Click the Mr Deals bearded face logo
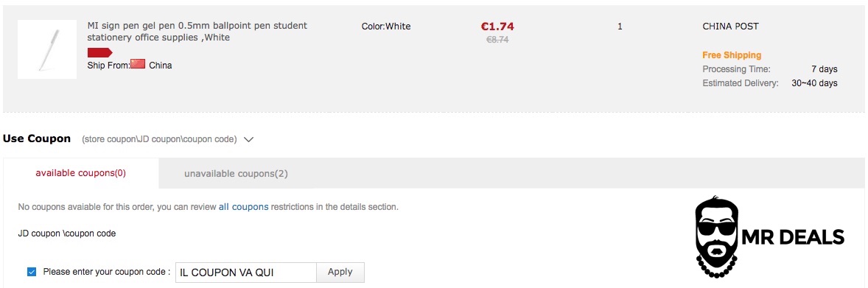 [717, 238]
